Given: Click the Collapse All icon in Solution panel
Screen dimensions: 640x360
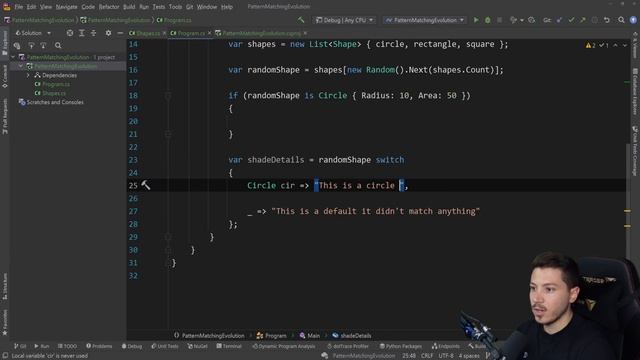Looking at the screenshot, I should tap(93, 33).
